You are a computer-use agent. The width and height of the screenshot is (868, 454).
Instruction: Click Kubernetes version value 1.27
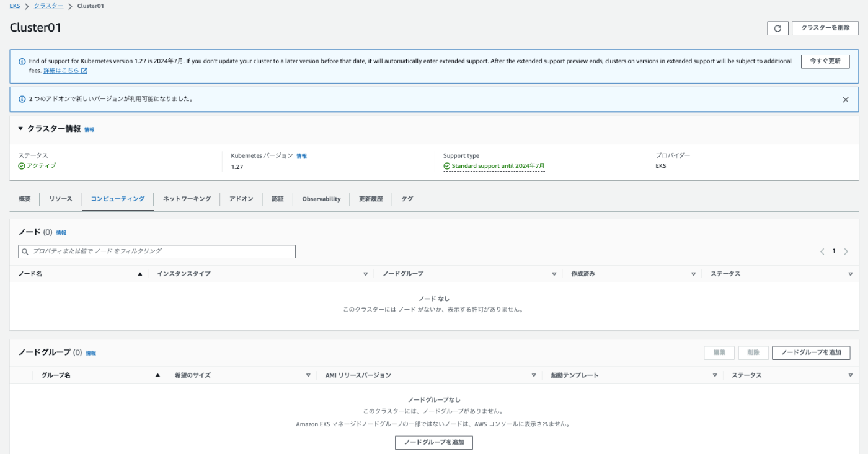pos(237,167)
